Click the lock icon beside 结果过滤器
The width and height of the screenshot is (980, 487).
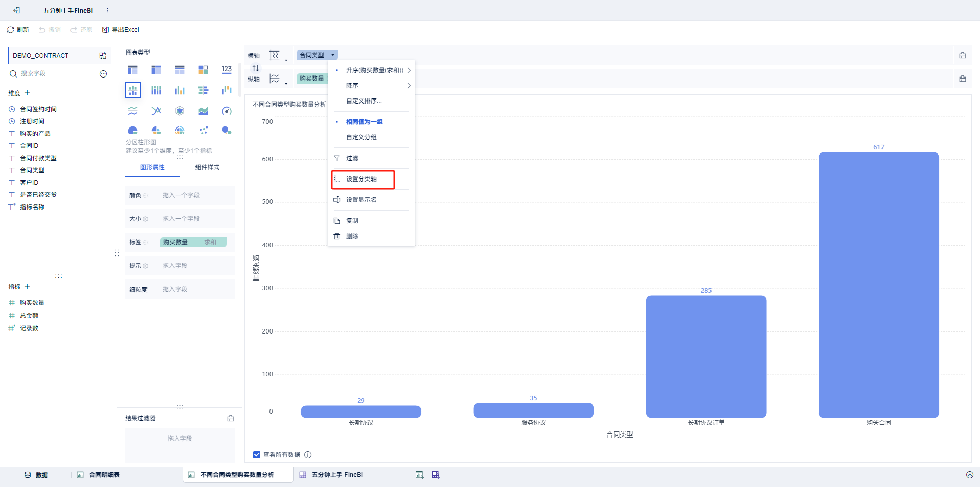231,418
